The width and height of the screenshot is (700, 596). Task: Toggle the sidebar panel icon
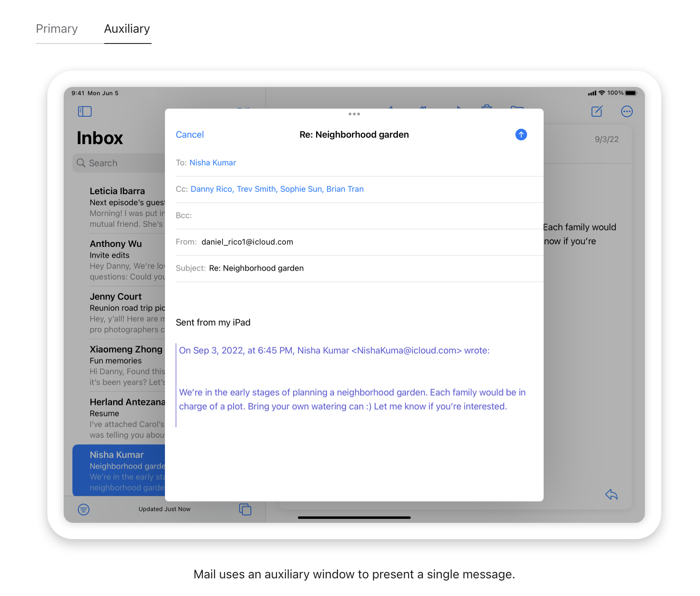coord(85,112)
